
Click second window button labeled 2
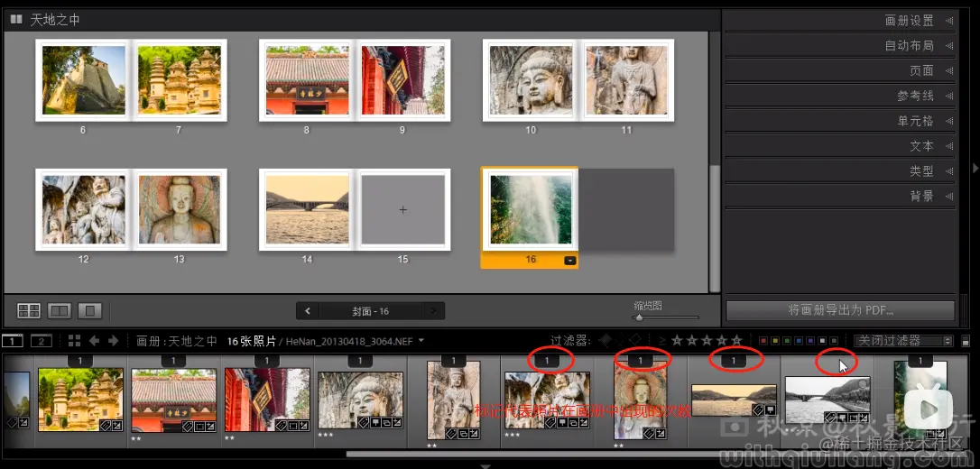tap(42, 341)
